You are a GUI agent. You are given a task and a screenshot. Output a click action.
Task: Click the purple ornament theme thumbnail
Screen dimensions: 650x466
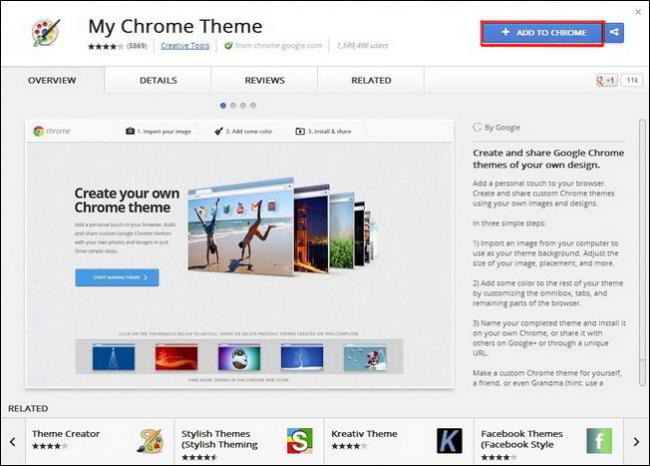click(239, 357)
